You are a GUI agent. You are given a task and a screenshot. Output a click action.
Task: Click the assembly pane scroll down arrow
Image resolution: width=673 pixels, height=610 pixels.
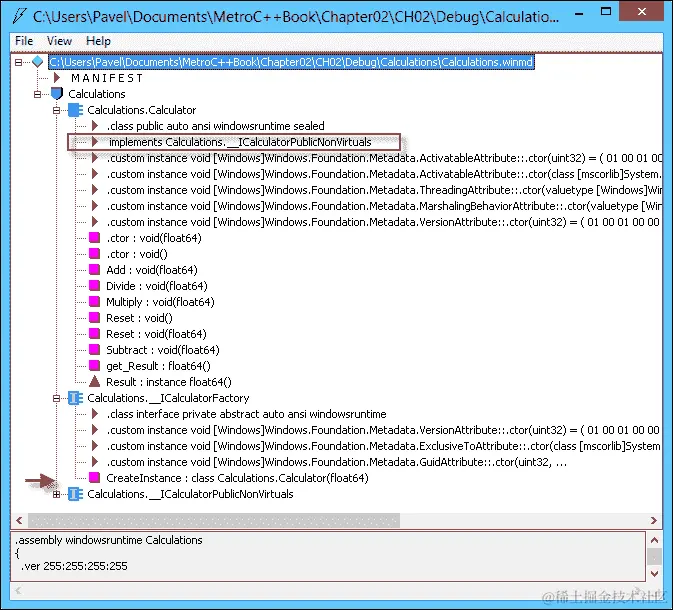click(655, 574)
